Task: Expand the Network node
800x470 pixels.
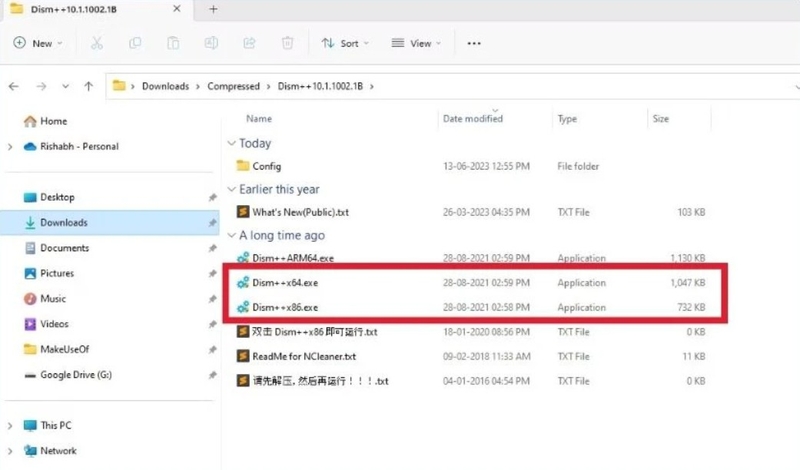Action: click(10, 451)
